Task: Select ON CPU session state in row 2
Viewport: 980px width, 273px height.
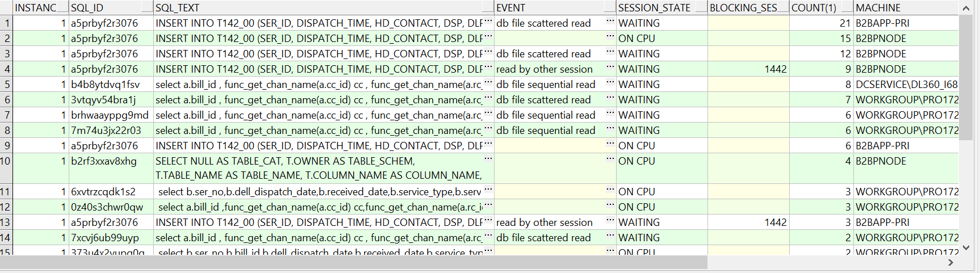Action: [662, 39]
